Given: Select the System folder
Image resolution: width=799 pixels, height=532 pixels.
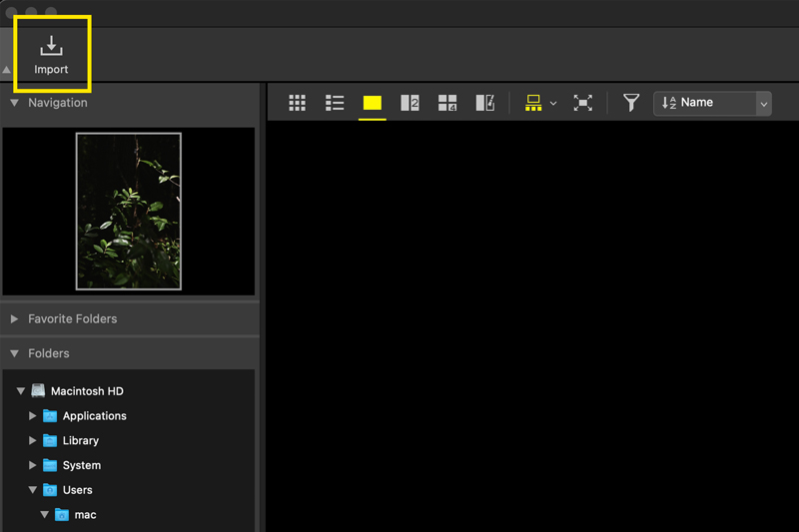Looking at the screenshot, I should click(x=82, y=465).
